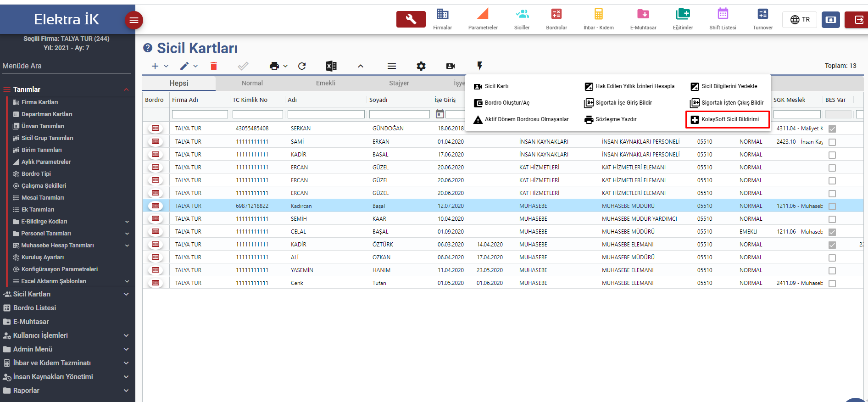Click the TC Kimlik No filter box
The height and width of the screenshot is (402, 868).
click(x=258, y=114)
